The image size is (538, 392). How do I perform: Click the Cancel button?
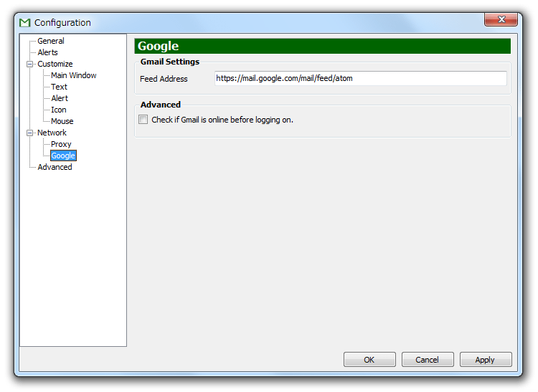click(428, 360)
